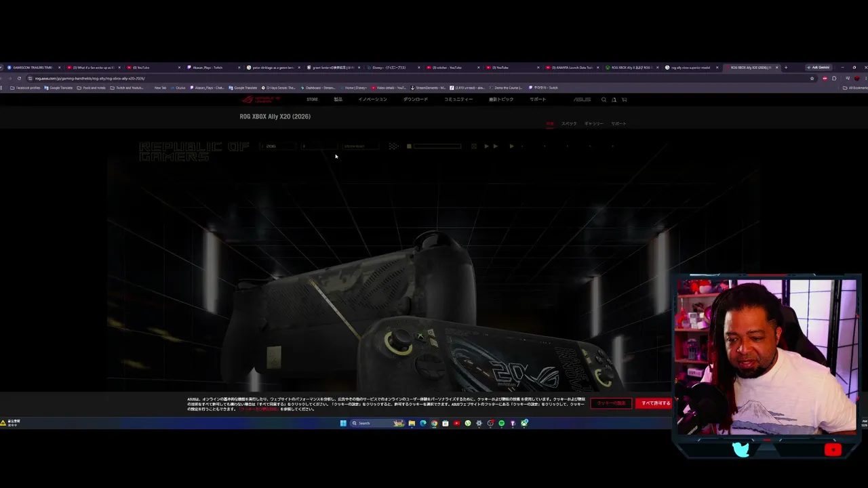This screenshot has width=868, height=488.
Task: Open the STORE menu item
Action: tap(312, 100)
